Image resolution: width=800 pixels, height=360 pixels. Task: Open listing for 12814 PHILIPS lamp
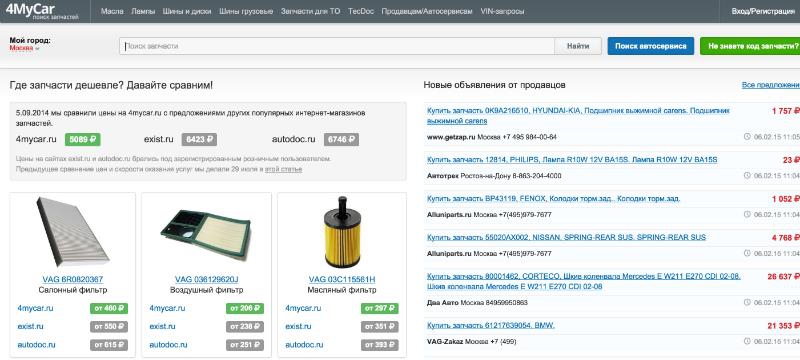coord(572,160)
